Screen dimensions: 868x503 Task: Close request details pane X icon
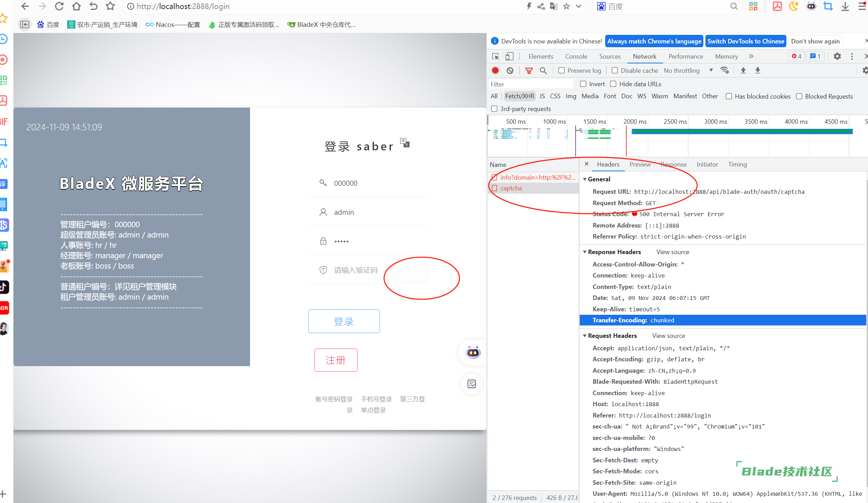coord(587,164)
